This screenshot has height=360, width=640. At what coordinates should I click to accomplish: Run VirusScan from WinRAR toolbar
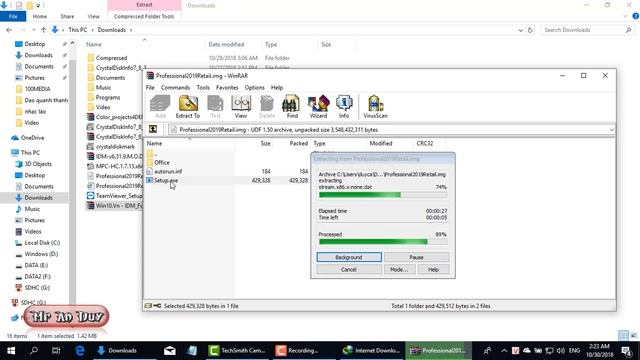click(x=375, y=107)
